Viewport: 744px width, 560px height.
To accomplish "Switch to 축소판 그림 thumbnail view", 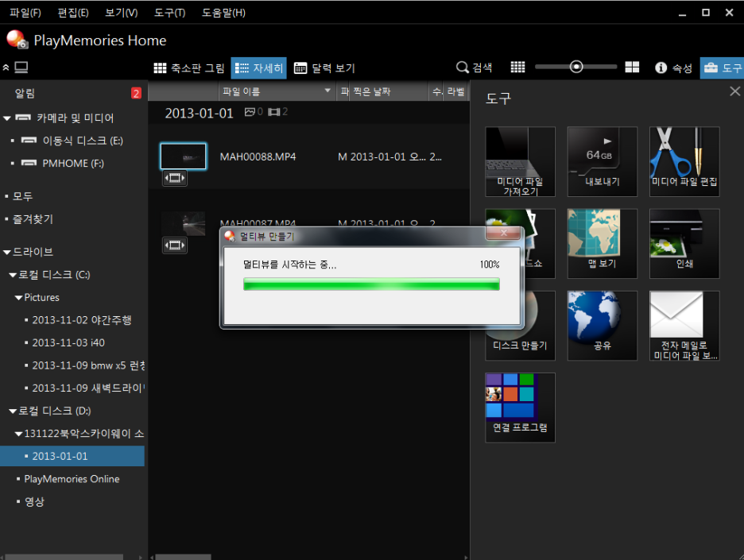I will (x=189, y=68).
